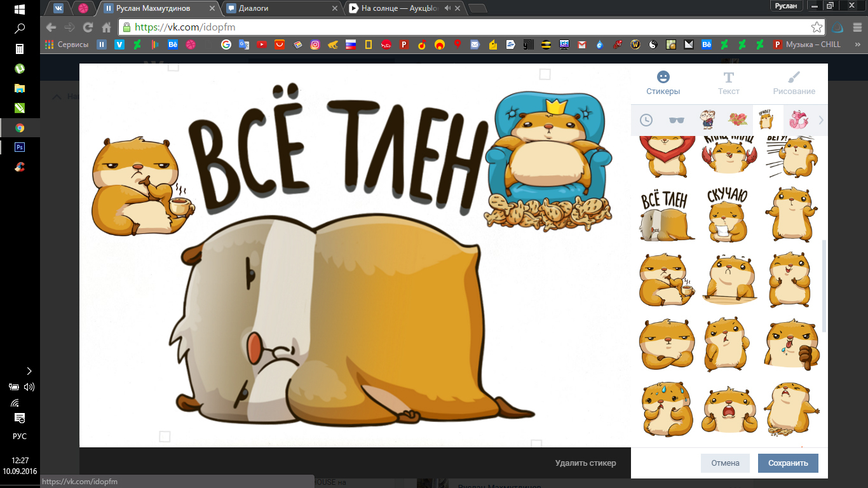Click the Отмена button
Screen dimensions: 868x488
725,463
